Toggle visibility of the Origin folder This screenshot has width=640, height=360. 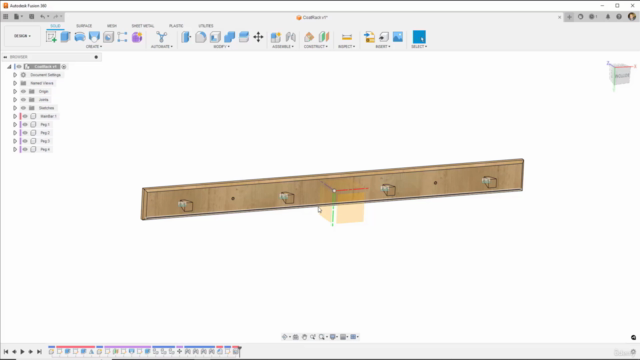pos(23,91)
